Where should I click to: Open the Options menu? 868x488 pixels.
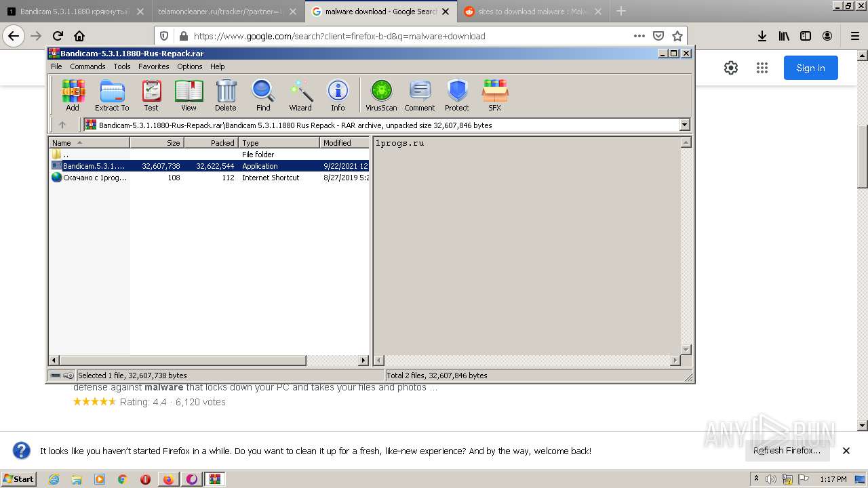click(190, 66)
